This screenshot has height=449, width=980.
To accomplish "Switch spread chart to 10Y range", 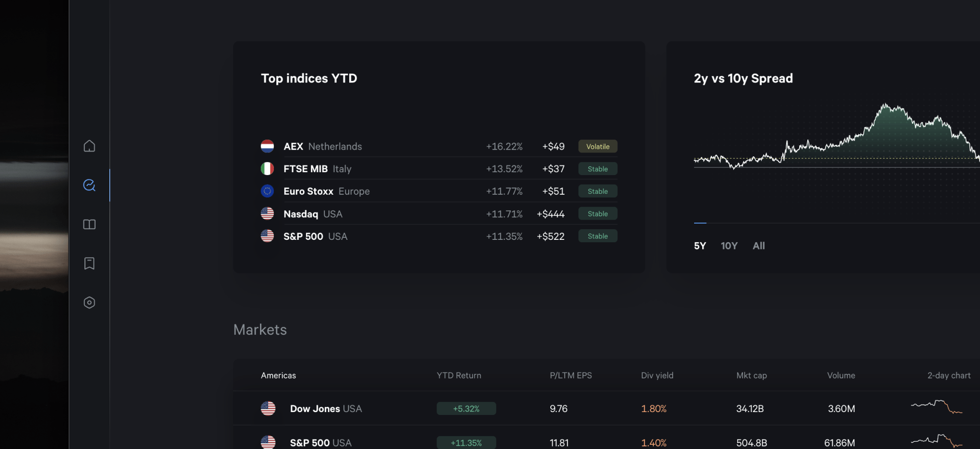I will (x=729, y=246).
